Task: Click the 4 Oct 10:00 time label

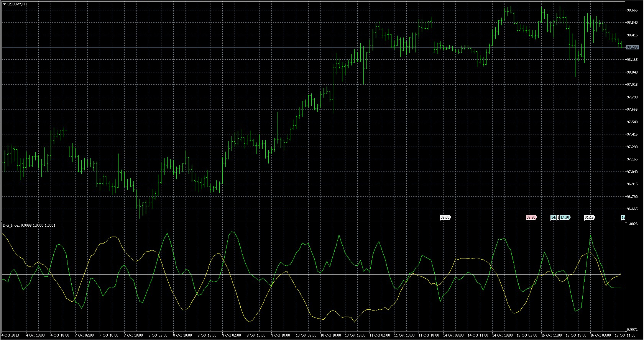Action: tap(35, 335)
